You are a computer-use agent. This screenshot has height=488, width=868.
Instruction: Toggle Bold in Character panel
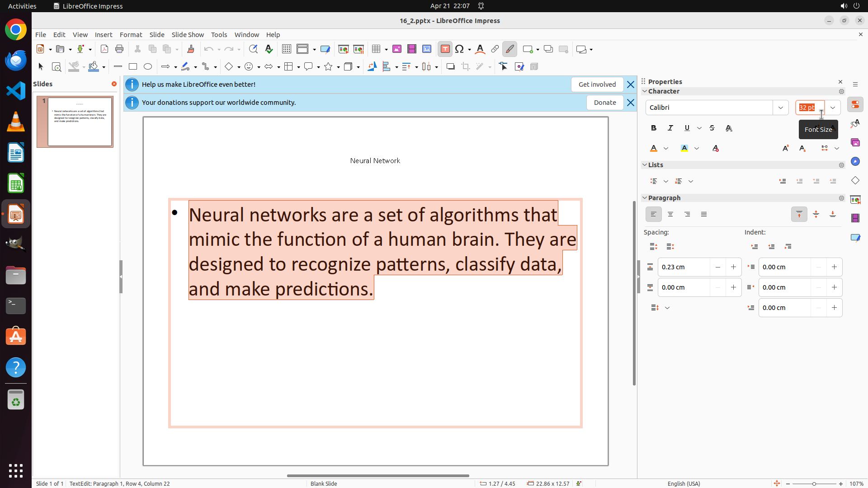[x=654, y=128]
